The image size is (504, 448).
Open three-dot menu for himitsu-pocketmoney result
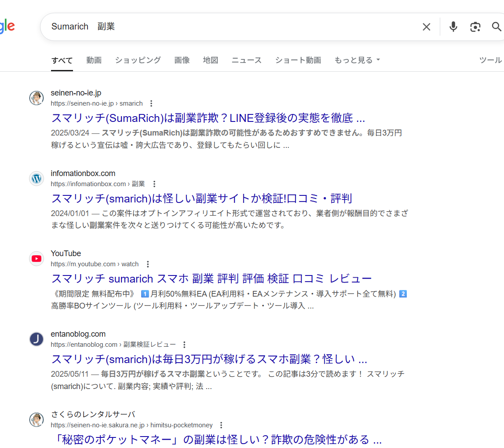221,425
